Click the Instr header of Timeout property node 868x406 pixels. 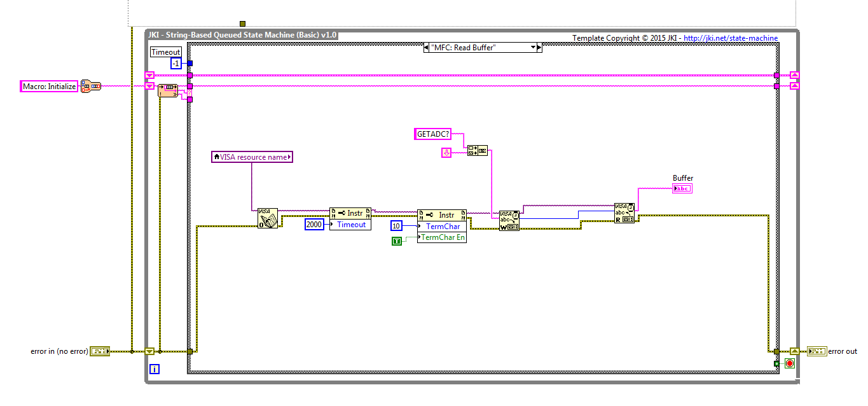click(350, 213)
